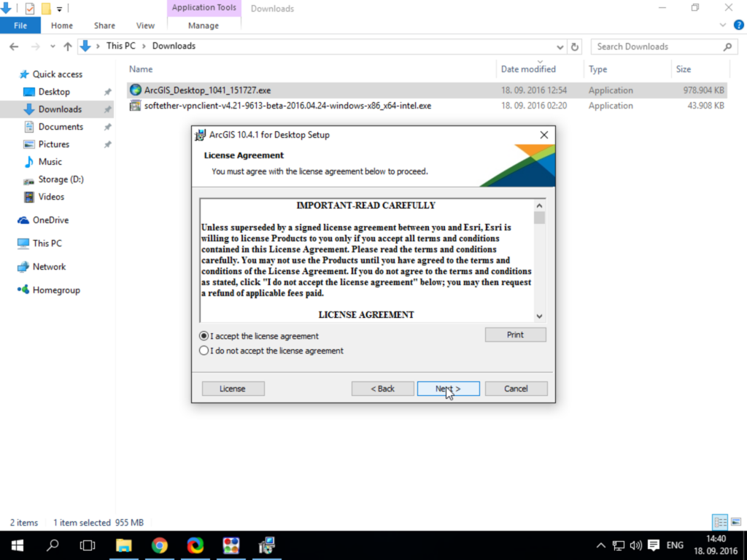Click Properties quick access toolbar icon

pos(29,8)
